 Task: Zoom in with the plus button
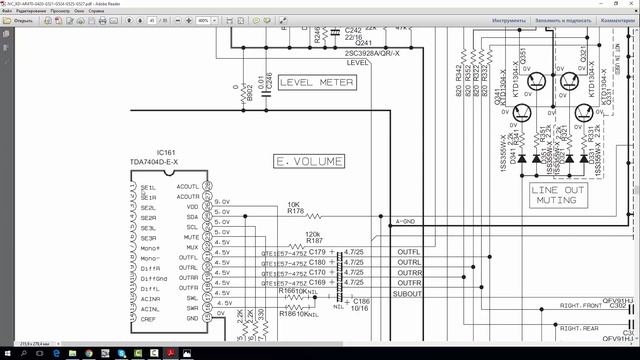tap(189, 20)
